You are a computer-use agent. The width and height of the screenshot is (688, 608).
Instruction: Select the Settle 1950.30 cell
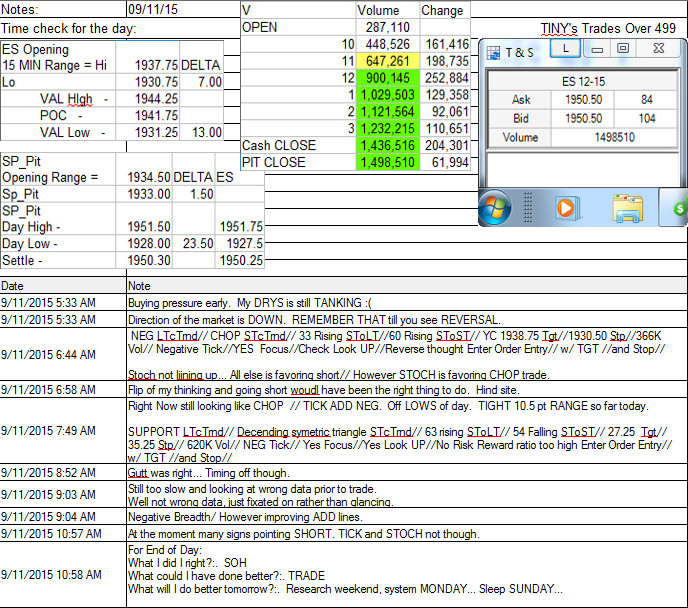pos(144,260)
